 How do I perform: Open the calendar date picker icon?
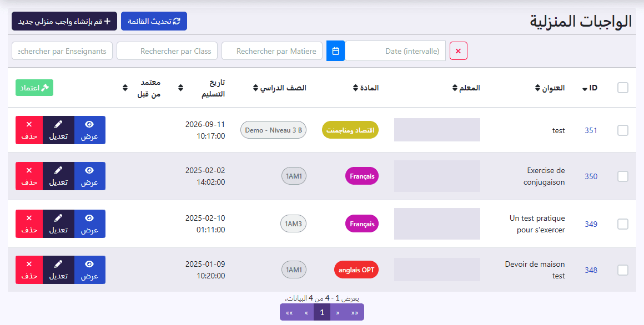click(335, 51)
